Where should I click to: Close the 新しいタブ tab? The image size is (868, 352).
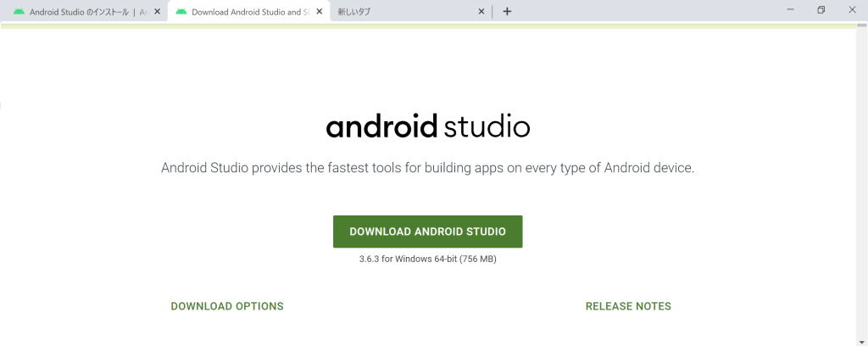[481, 12]
